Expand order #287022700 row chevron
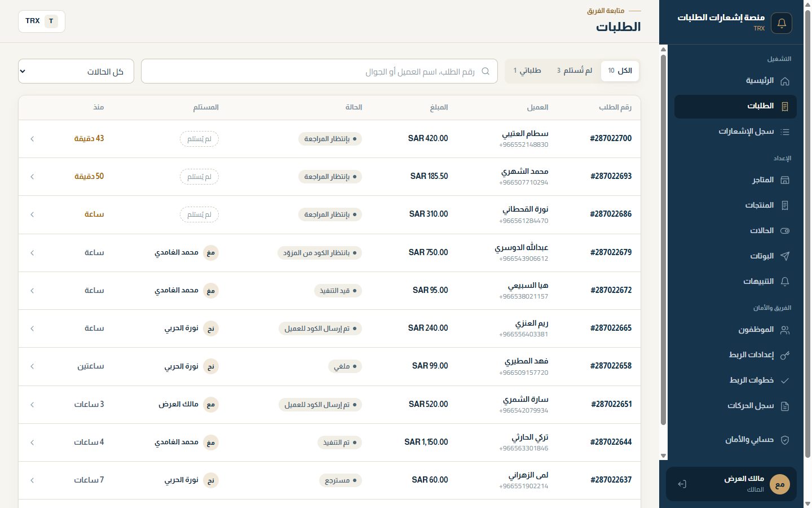 32,139
